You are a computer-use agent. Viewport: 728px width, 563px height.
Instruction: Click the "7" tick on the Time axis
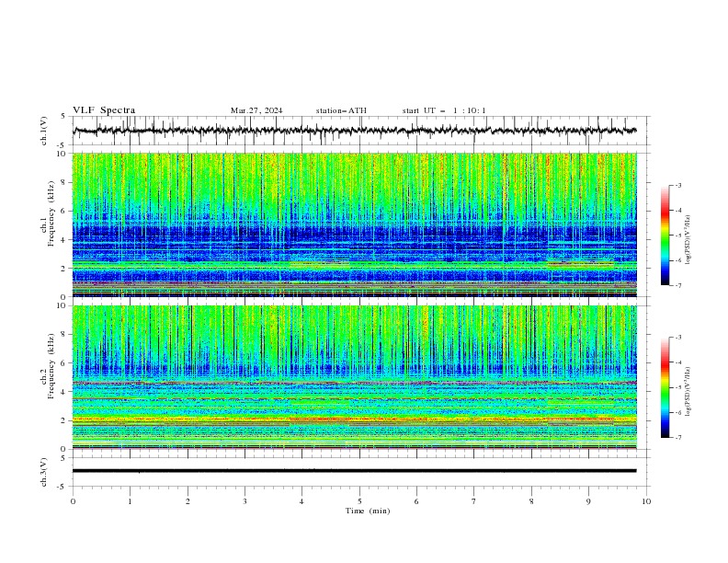(474, 501)
